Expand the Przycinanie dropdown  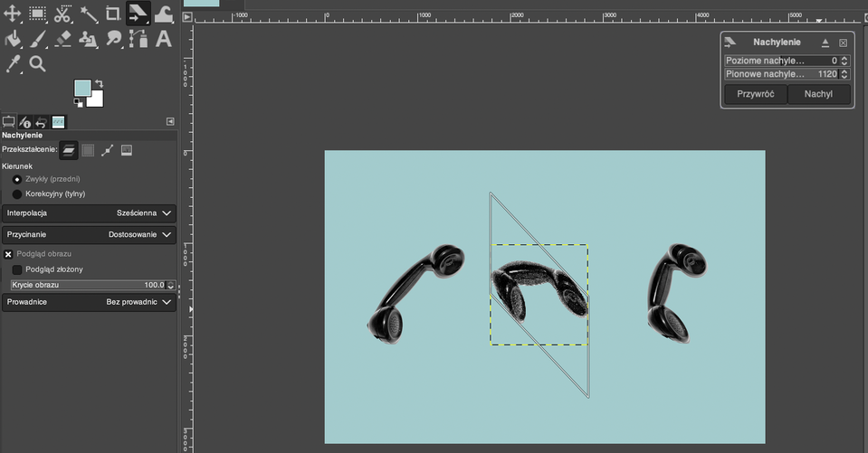89,234
